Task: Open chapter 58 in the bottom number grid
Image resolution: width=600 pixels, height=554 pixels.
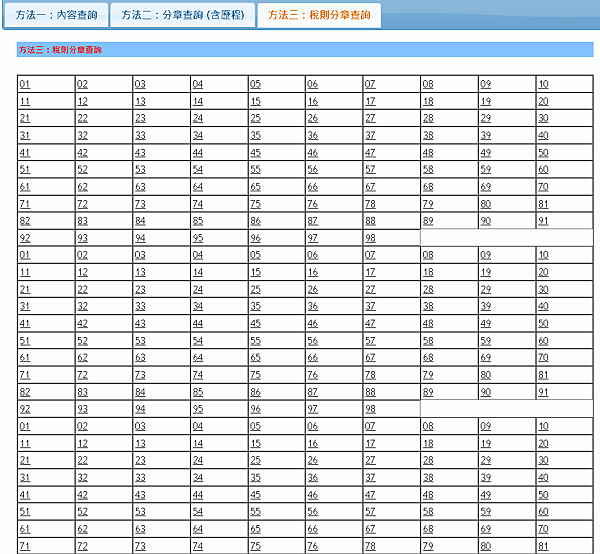Action: (428, 512)
